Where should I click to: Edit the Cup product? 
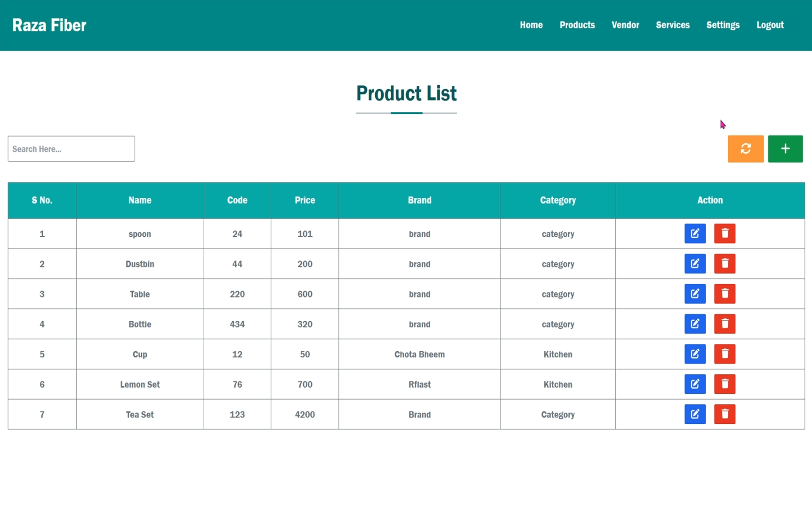coord(695,354)
